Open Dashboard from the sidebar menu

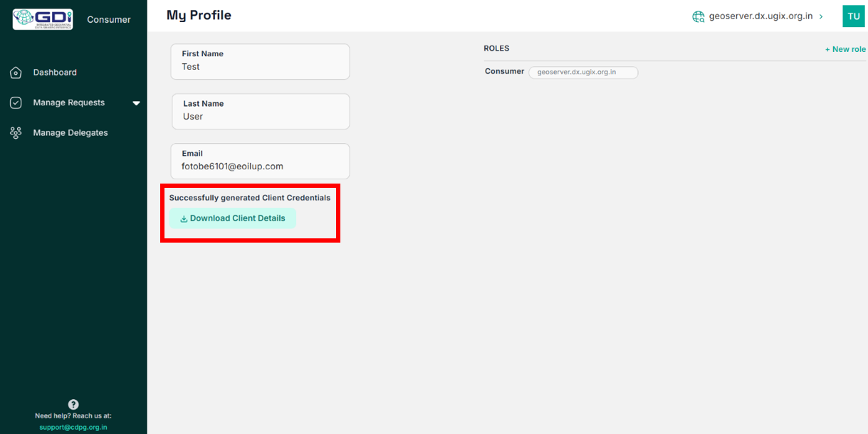point(55,72)
